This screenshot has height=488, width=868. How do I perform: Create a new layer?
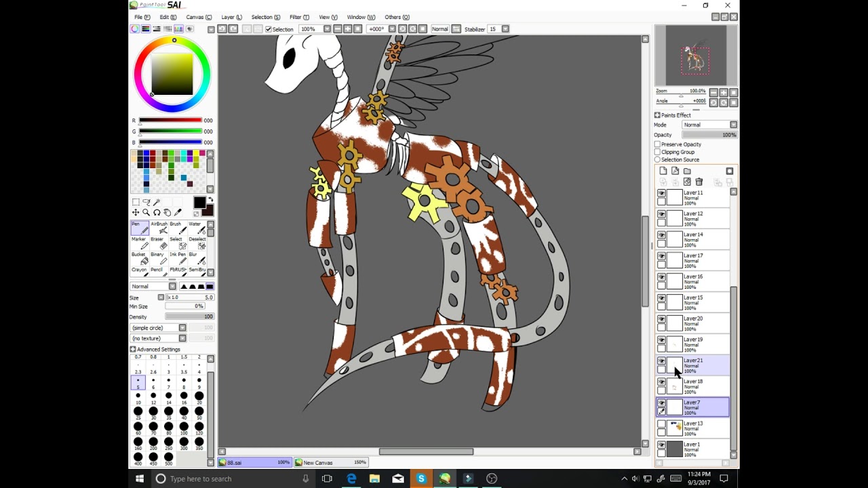tap(663, 171)
